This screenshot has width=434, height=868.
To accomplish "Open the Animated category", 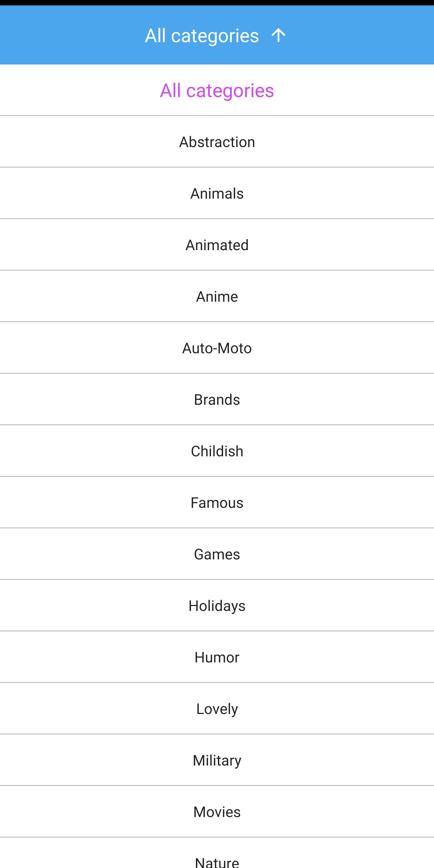I will pyautogui.click(x=217, y=245).
